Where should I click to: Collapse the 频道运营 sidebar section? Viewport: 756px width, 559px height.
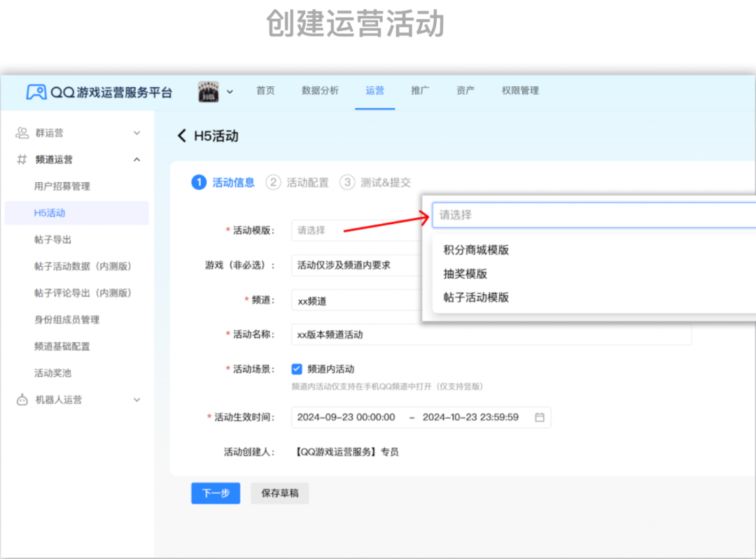[137, 160]
